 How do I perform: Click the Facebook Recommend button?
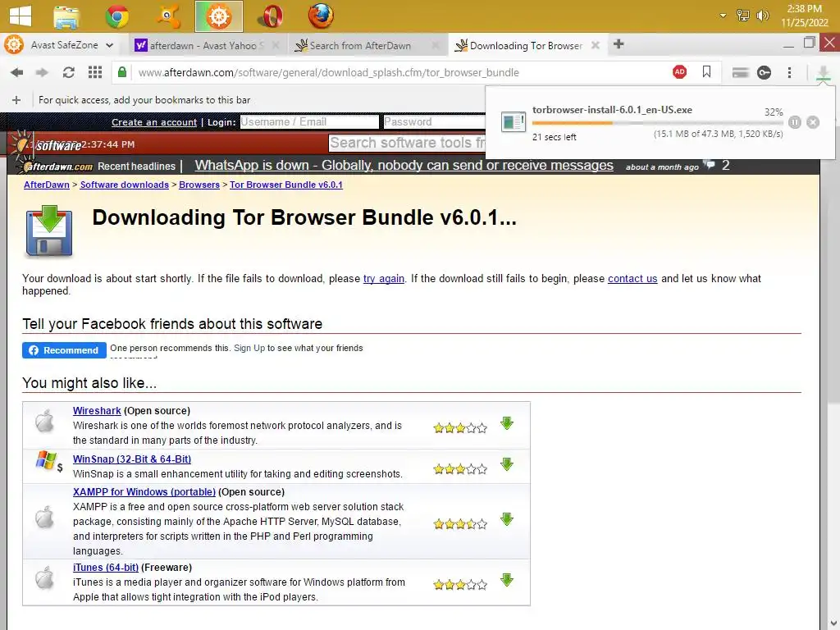tap(64, 350)
